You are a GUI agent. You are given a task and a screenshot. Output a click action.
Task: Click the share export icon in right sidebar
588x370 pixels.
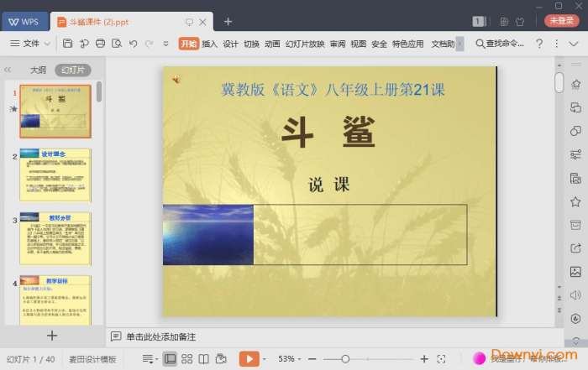click(x=575, y=248)
